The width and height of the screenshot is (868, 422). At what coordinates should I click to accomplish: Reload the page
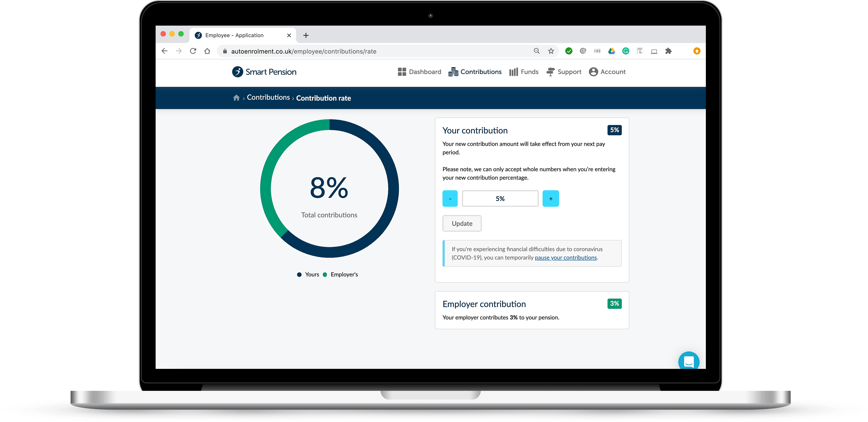pyautogui.click(x=193, y=51)
